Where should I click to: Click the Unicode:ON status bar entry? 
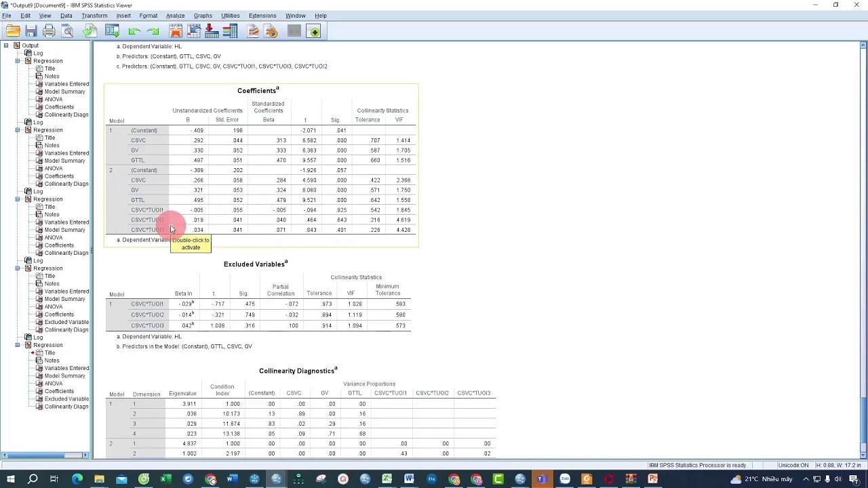(x=794, y=465)
